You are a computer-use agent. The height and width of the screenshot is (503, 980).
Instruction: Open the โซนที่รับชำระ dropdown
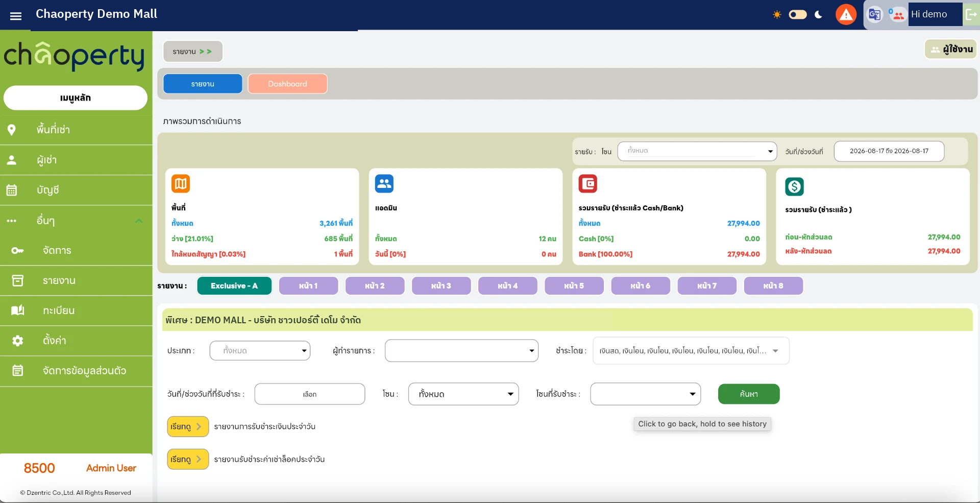(x=646, y=394)
